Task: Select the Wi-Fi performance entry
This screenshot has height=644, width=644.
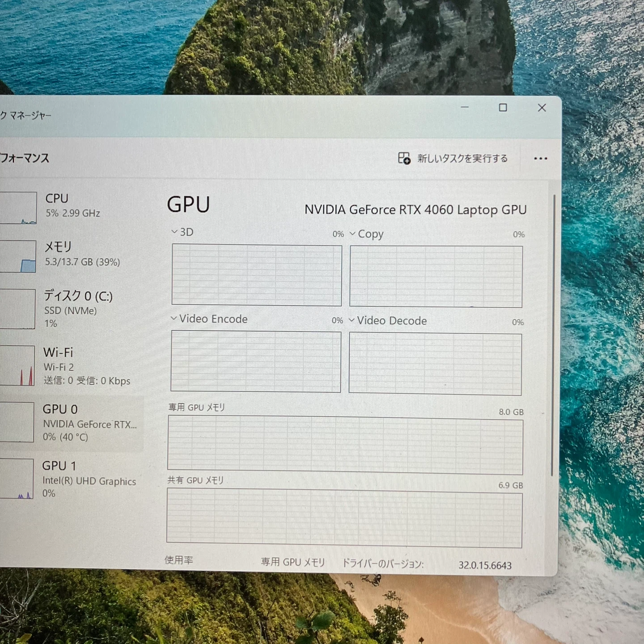Action: (72, 366)
